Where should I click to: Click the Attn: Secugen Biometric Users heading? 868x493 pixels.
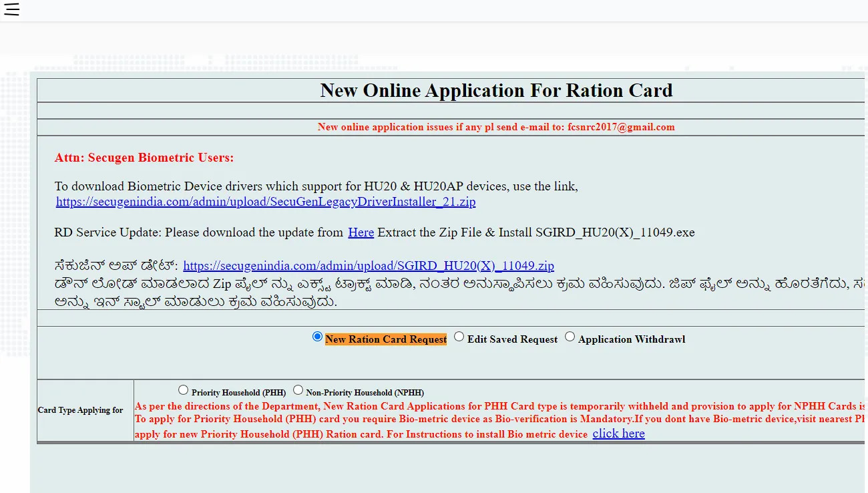tap(144, 158)
